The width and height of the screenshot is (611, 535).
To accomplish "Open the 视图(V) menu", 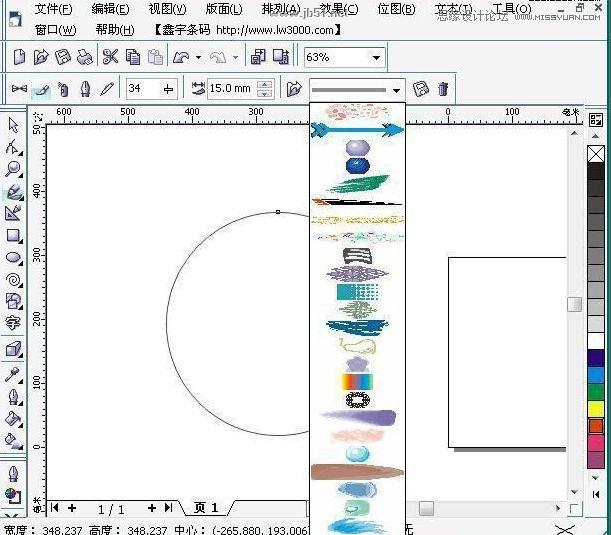I will coord(168,9).
